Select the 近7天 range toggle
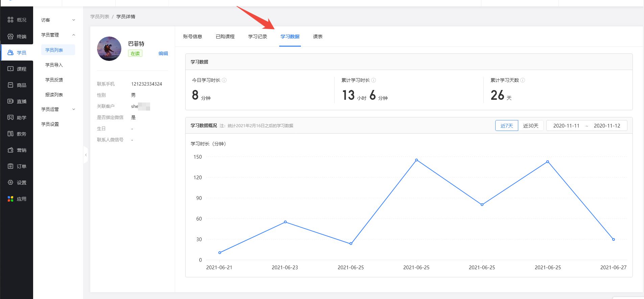This screenshot has width=644, height=299. tap(506, 126)
